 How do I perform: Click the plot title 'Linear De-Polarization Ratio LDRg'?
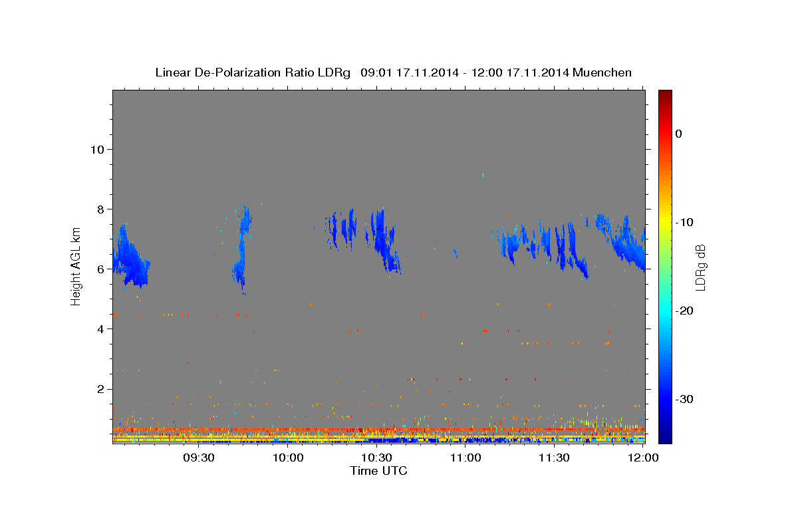click(x=253, y=72)
